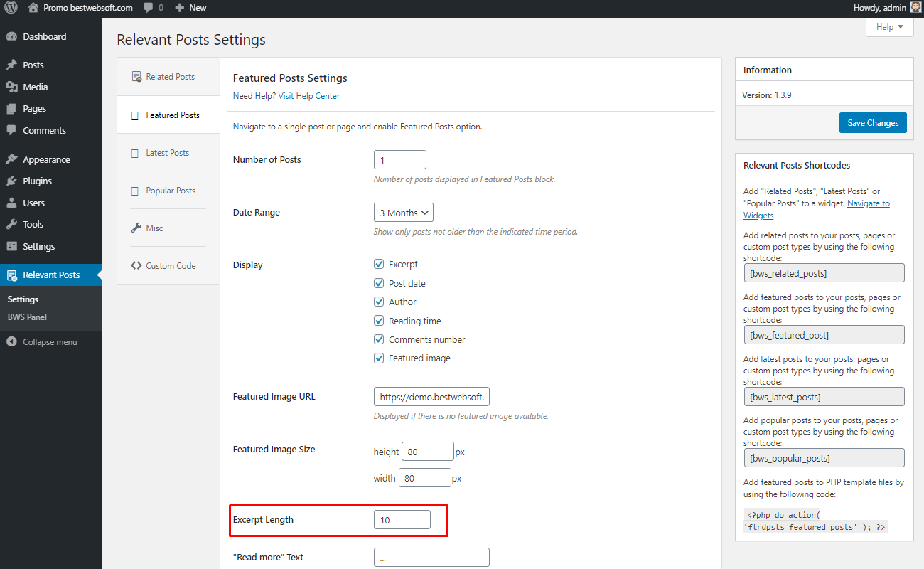Follow the Navigate to Widgets link
Image resolution: width=924 pixels, height=569 pixels.
click(x=817, y=209)
